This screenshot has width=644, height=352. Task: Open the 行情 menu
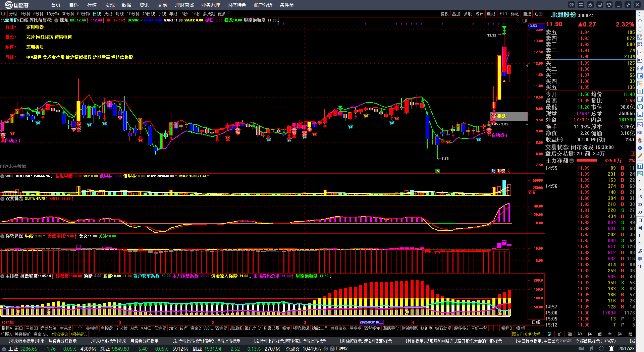click(92, 5)
